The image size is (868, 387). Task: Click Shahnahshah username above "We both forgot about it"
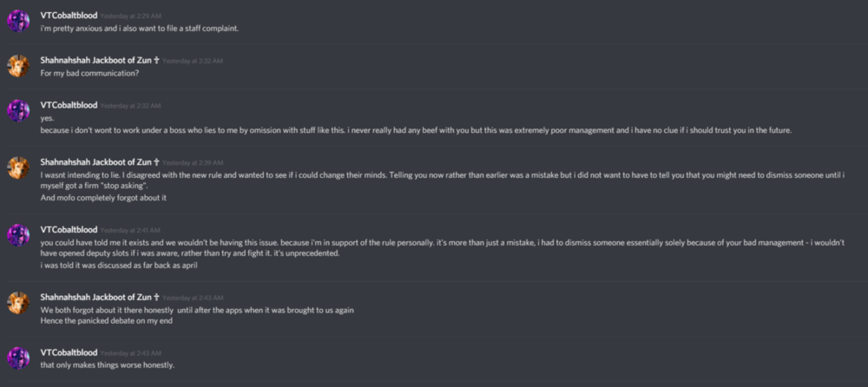[x=95, y=297]
